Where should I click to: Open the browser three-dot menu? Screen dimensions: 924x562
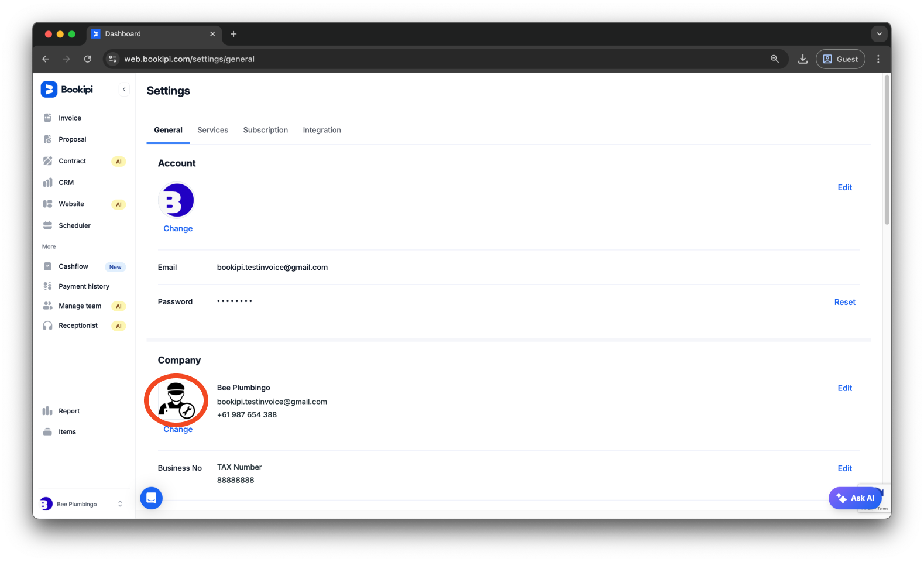pos(878,59)
